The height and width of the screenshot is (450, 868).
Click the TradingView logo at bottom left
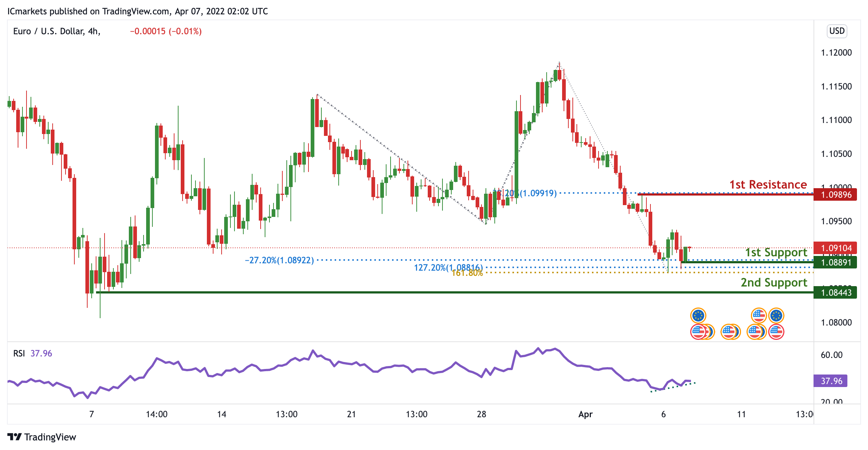coord(42,437)
